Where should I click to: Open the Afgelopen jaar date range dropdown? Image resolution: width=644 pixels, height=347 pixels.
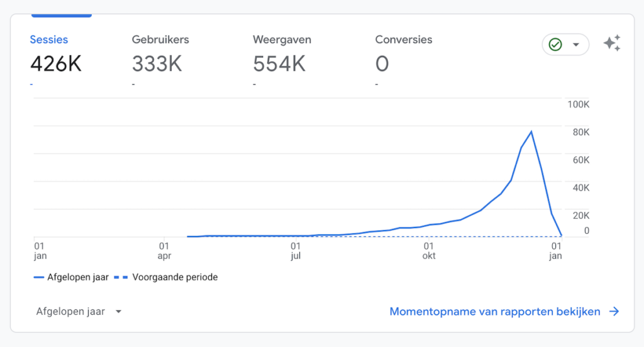click(x=70, y=312)
